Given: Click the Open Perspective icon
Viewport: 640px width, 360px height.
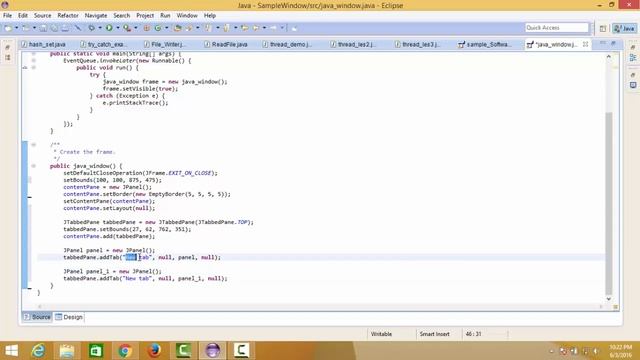Looking at the screenshot, I should tap(603, 28).
